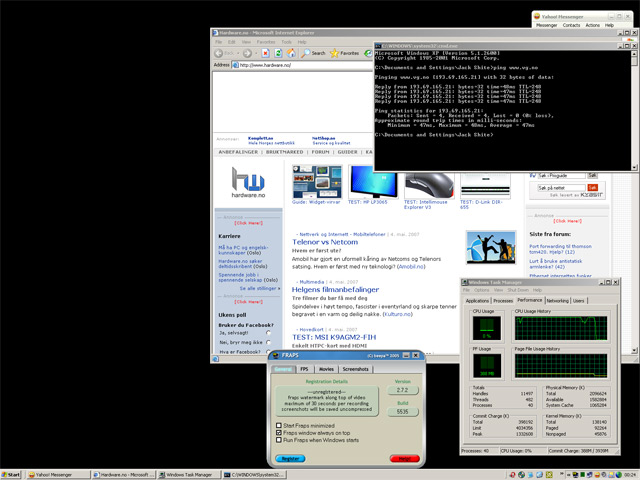Switch to the Applications tab in Task Manager

[x=477, y=301]
